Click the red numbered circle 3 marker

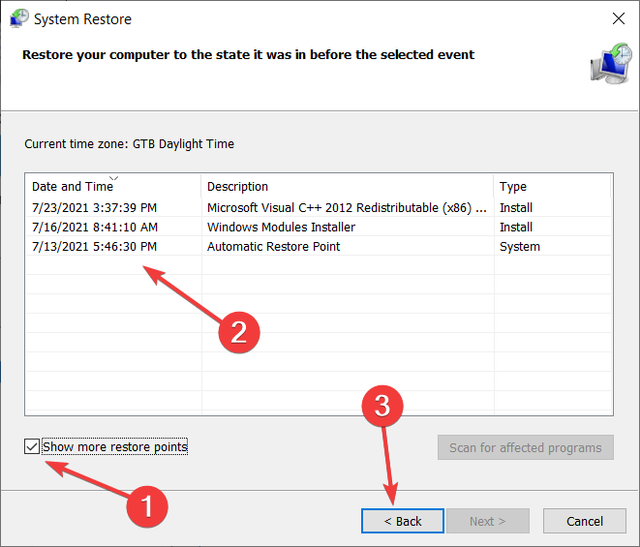(x=388, y=405)
